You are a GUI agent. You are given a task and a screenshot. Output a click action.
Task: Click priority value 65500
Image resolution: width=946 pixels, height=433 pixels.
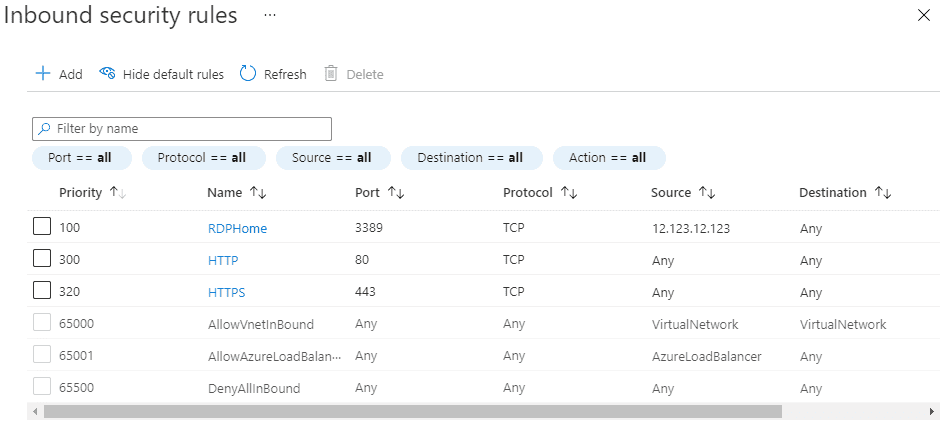point(77,387)
